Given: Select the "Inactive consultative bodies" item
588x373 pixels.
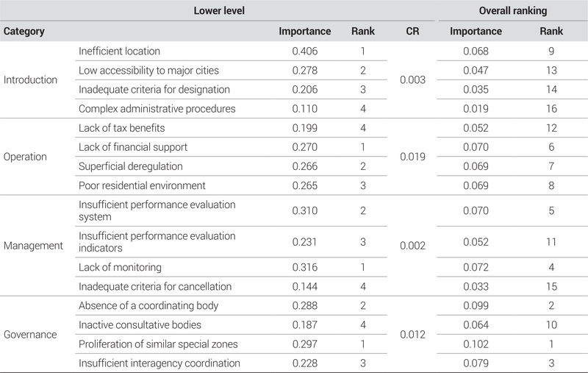Looking at the screenshot, I should coord(138,324).
